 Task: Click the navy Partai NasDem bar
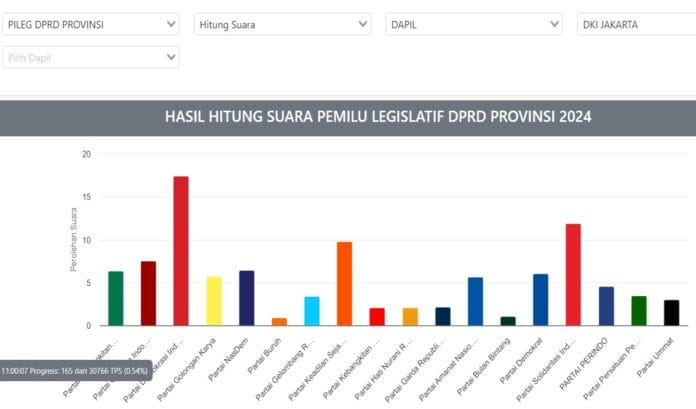tap(247, 298)
